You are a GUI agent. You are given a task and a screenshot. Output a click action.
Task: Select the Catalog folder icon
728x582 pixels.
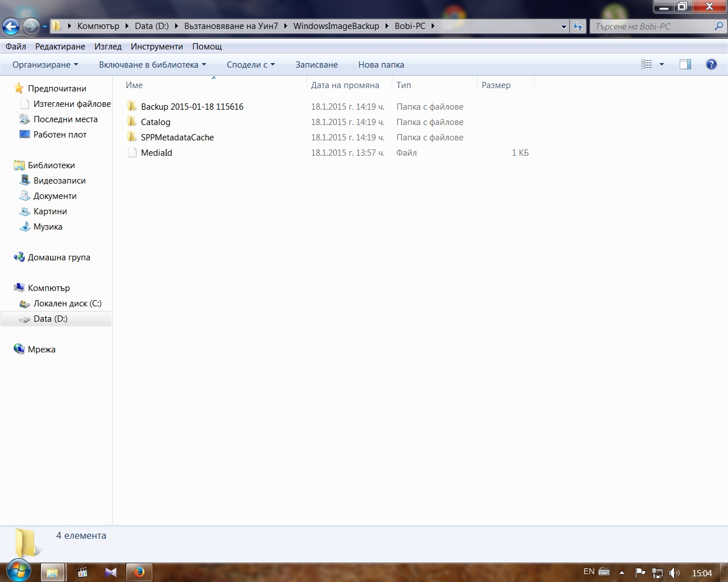tap(132, 122)
